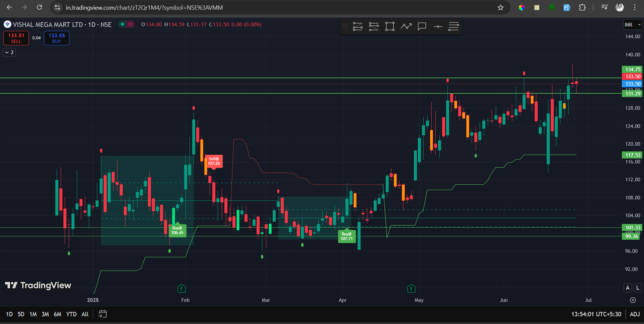Open the Chrome profile avatar

pos(620,7)
